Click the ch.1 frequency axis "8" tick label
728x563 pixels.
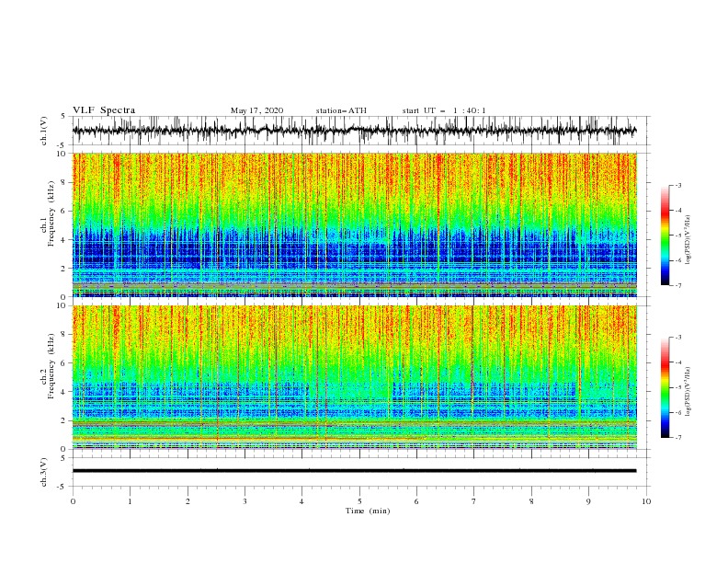pos(64,182)
